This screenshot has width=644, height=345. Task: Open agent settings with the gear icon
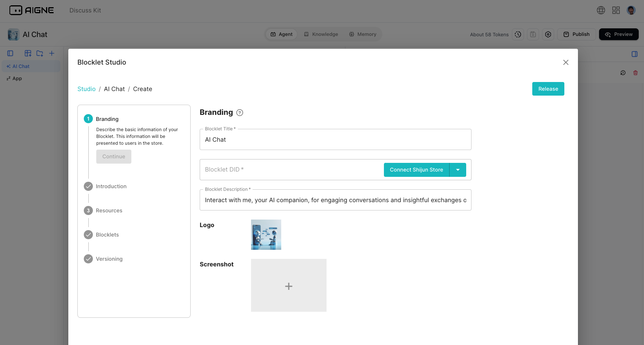click(548, 34)
